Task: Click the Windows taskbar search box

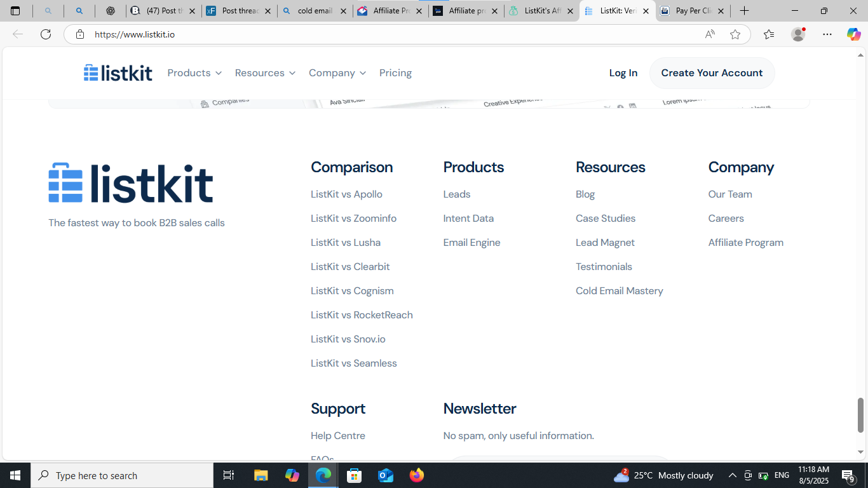Action: click(x=122, y=475)
